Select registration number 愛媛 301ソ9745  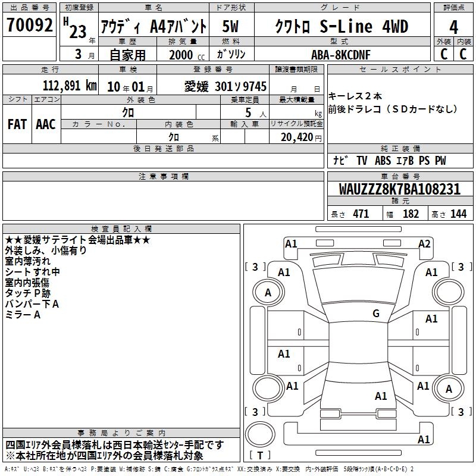point(225,86)
